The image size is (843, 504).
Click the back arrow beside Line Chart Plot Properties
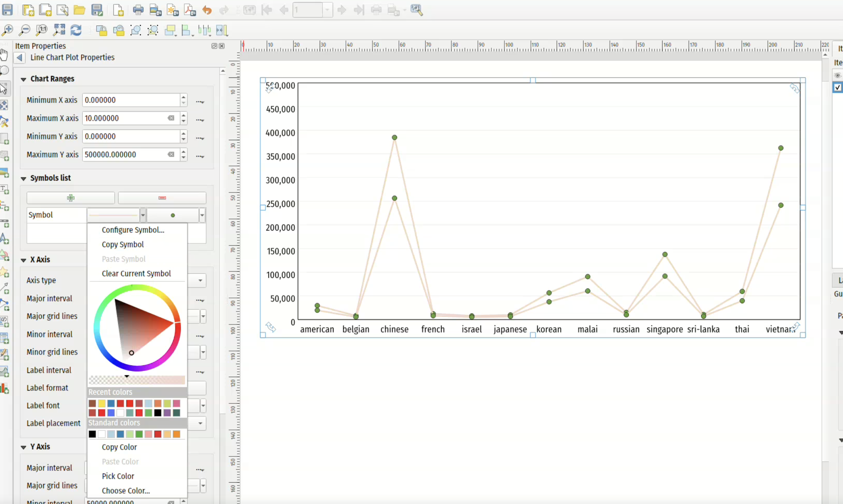click(x=20, y=57)
